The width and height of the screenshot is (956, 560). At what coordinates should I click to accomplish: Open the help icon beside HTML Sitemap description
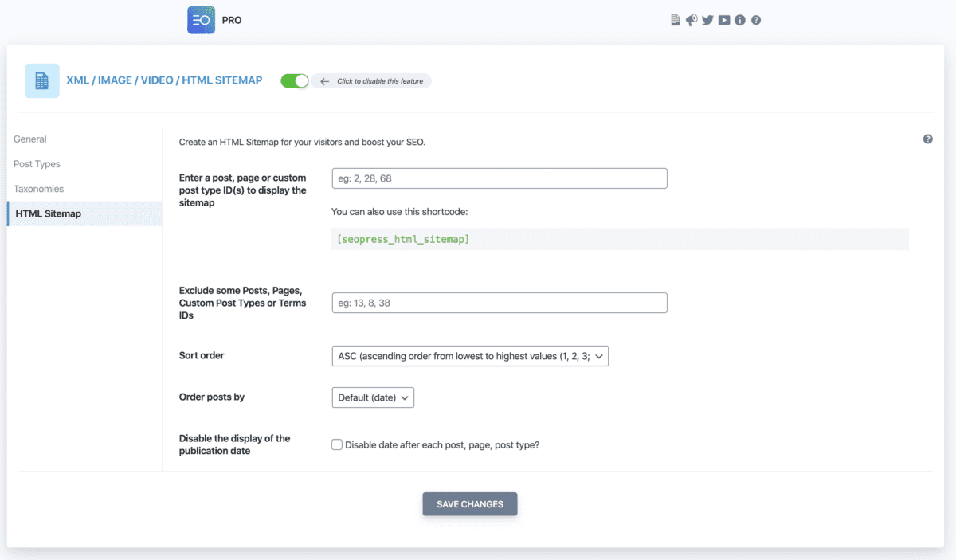coord(928,139)
